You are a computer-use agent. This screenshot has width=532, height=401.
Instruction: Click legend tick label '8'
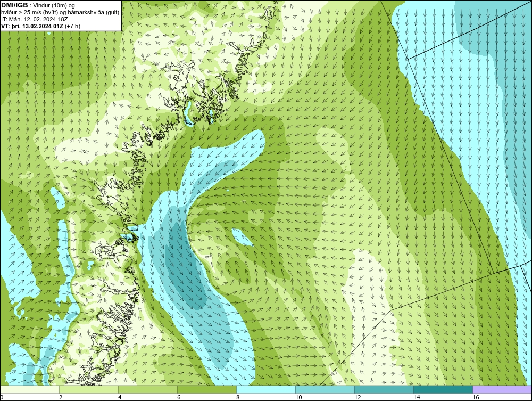(238, 397)
